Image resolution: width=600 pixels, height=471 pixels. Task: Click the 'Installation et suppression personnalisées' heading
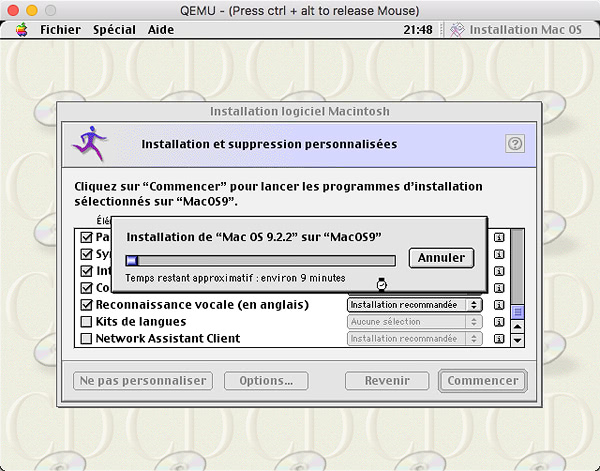269,144
